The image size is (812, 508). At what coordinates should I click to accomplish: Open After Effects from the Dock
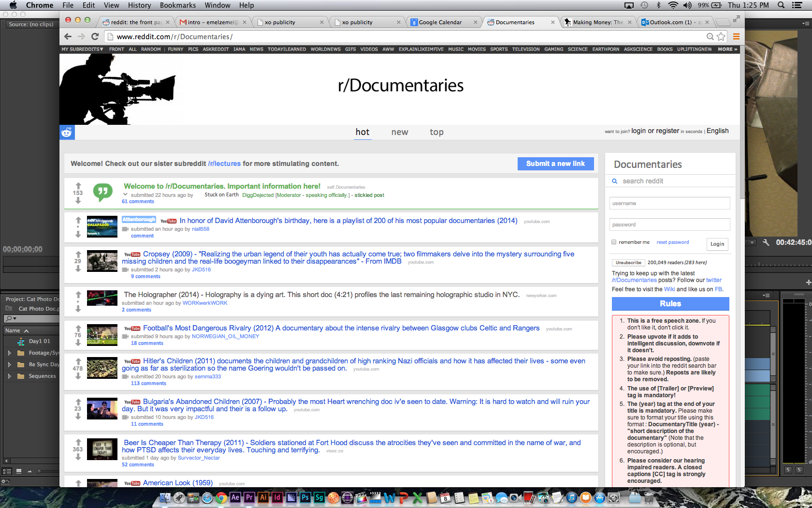(235, 497)
